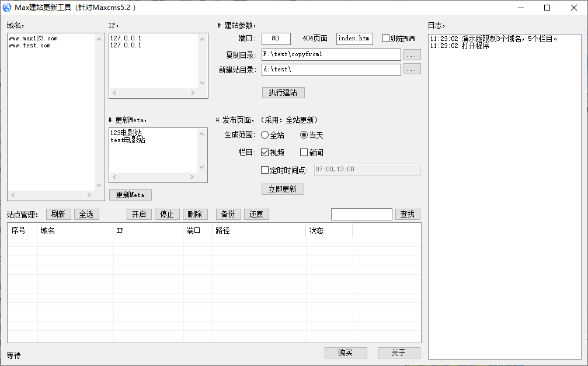Enable the 定时时间点 scheduled update checkbox
This screenshot has width=588, height=366.
(x=265, y=170)
